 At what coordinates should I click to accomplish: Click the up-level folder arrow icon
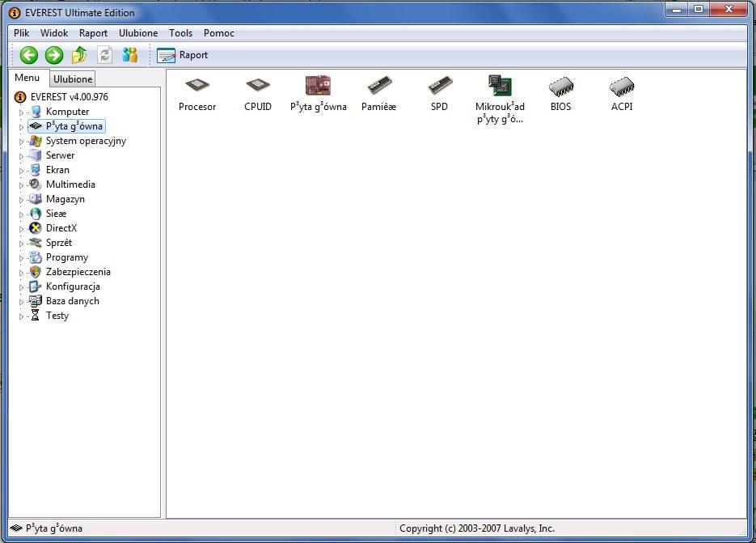point(79,55)
